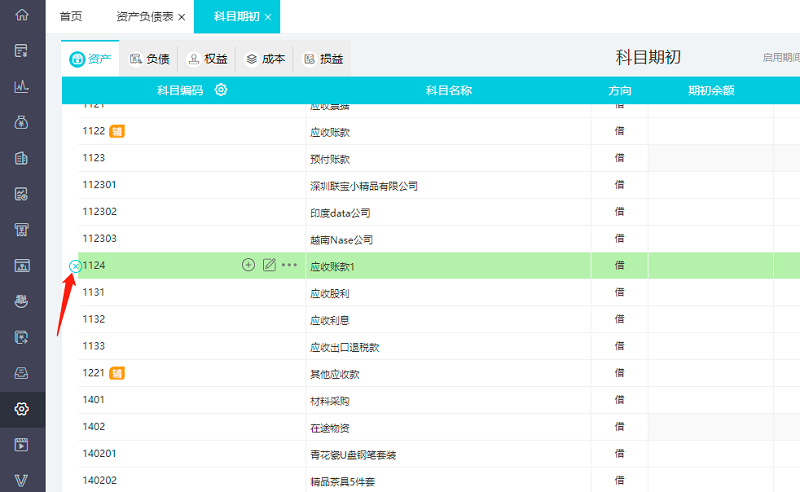Select the highlighted gear icon in the sidebar
This screenshot has width=800, height=492.
pyautogui.click(x=22, y=409)
